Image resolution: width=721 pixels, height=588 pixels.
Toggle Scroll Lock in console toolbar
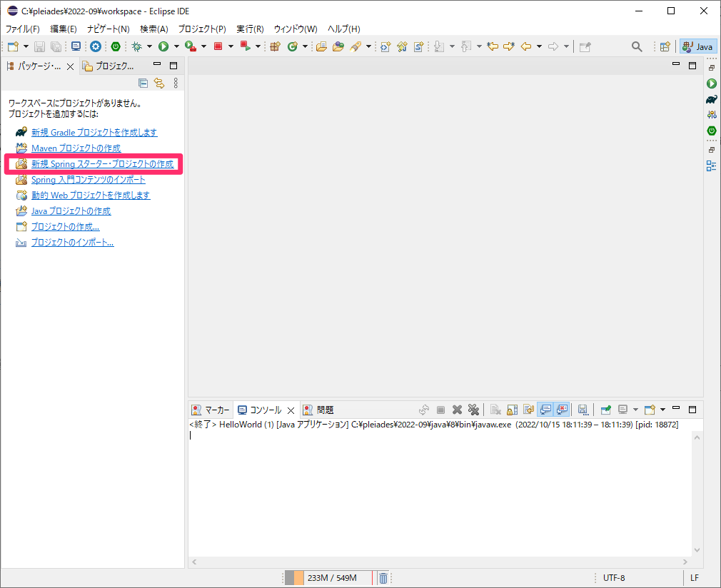(513, 410)
